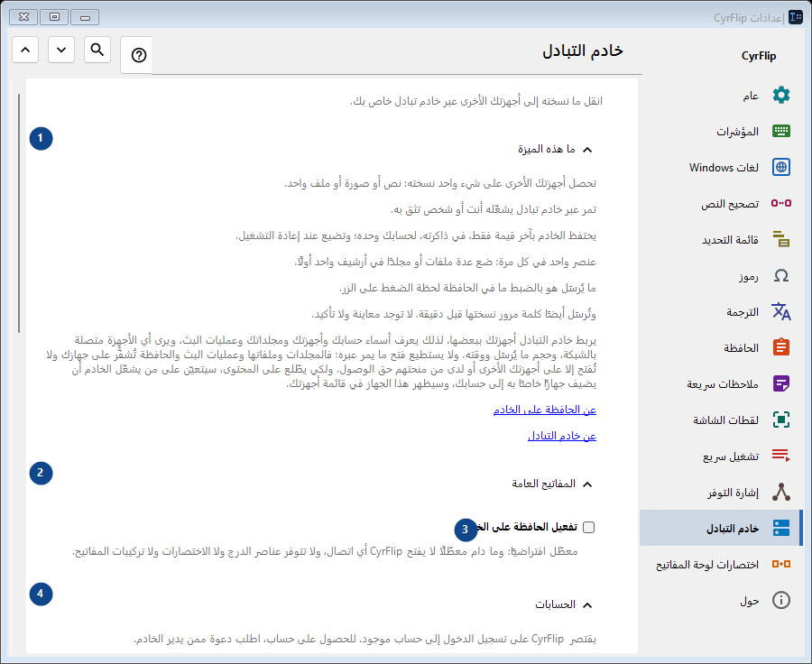Click the vertical scrollbar thumb of the content
The image size is (812, 664).
(19, 214)
